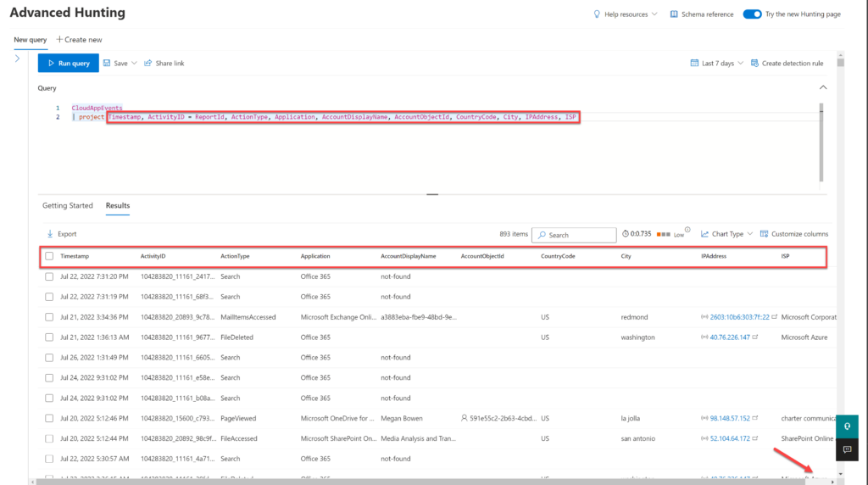Click the Help resources lightbulb icon
This screenshot has height=485, width=868.
[x=597, y=14]
